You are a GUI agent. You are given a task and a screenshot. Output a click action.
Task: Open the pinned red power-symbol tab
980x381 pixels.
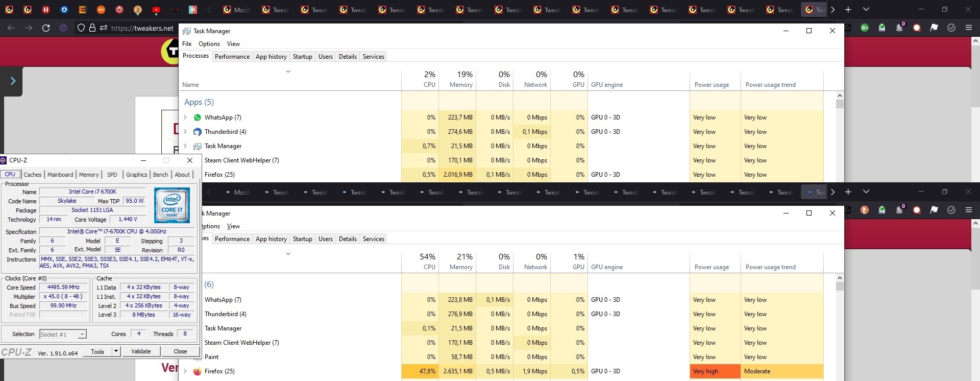pos(119,10)
